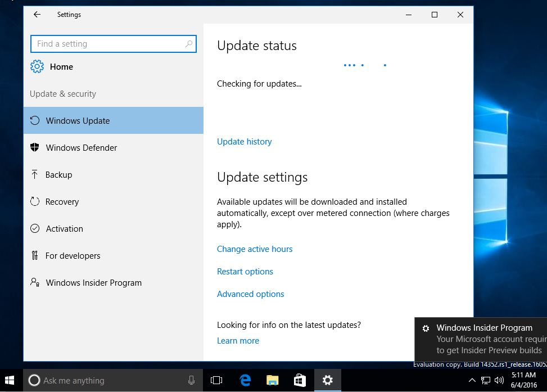Open the clock and date flyout

pos(524,380)
